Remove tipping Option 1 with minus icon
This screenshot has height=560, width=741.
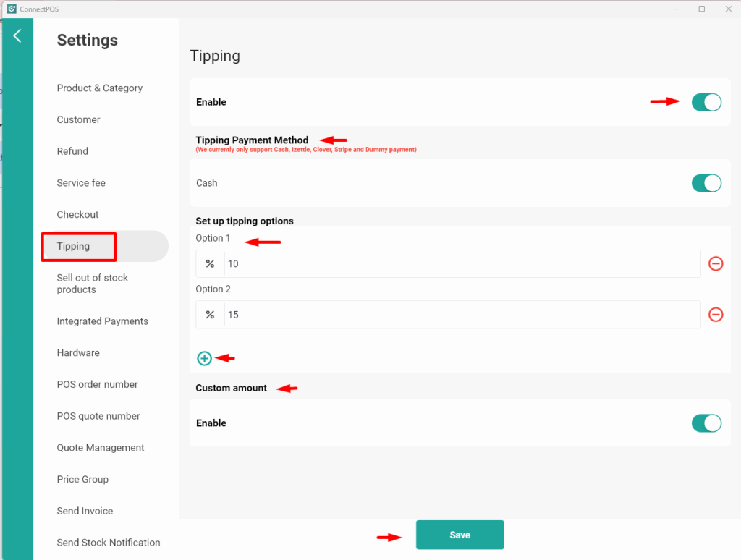716,263
